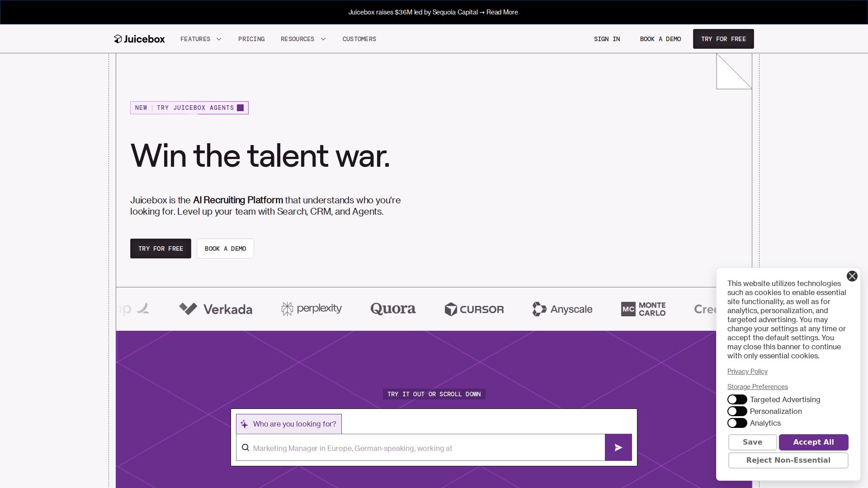Go to the Pricing page
The image size is (868, 488).
(x=251, y=39)
